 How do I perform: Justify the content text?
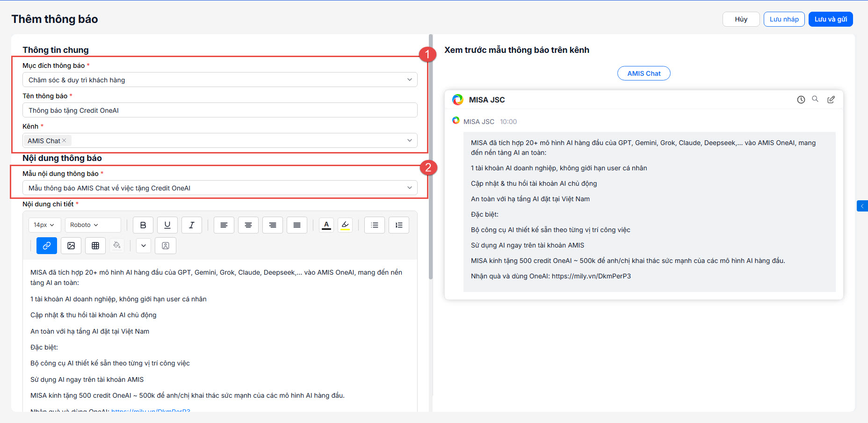point(297,225)
